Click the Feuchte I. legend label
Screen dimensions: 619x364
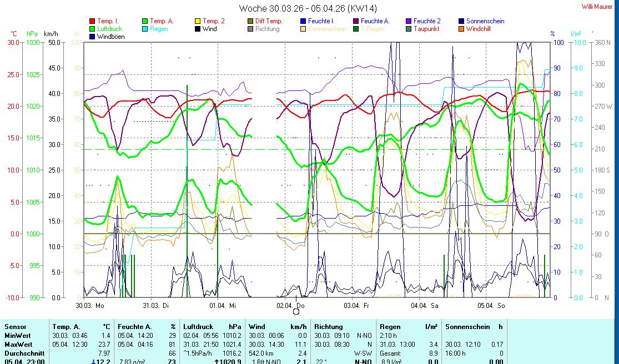(321, 21)
